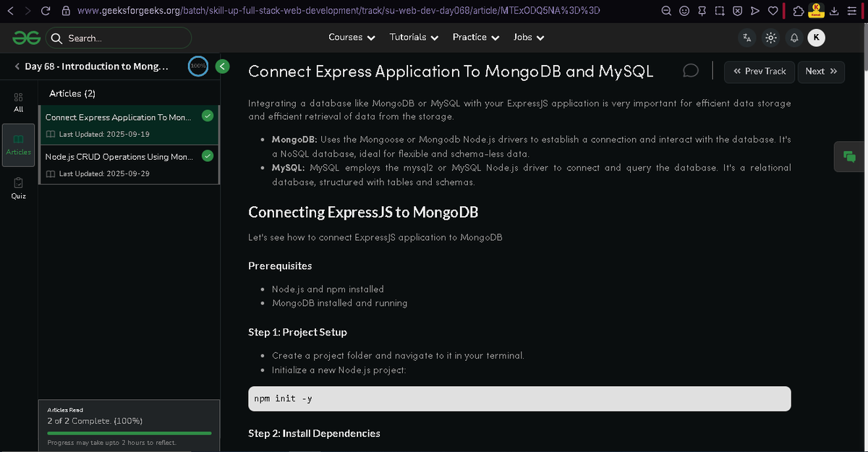Open the language translate icon
The image size is (868, 452).
pyautogui.click(x=747, y=38)
